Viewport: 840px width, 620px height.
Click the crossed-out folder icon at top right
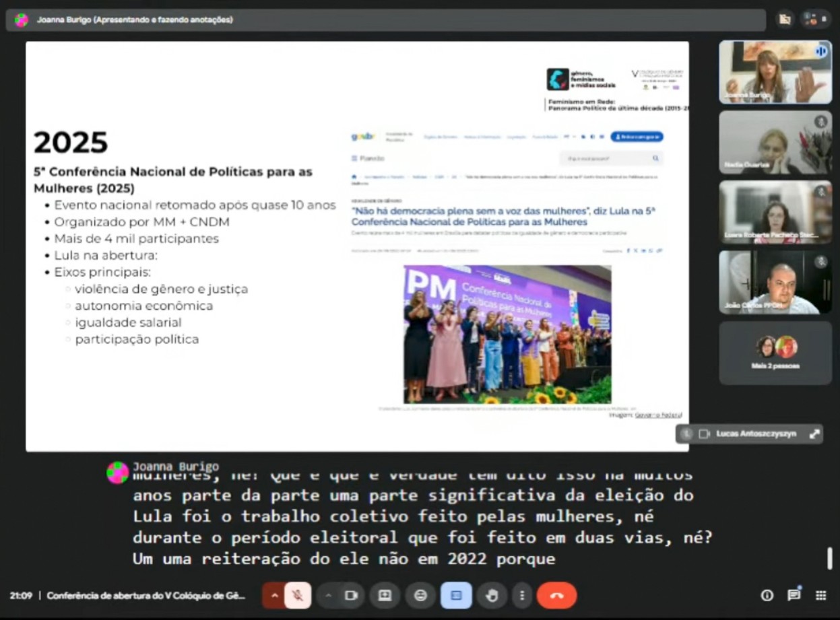(785, 20)
